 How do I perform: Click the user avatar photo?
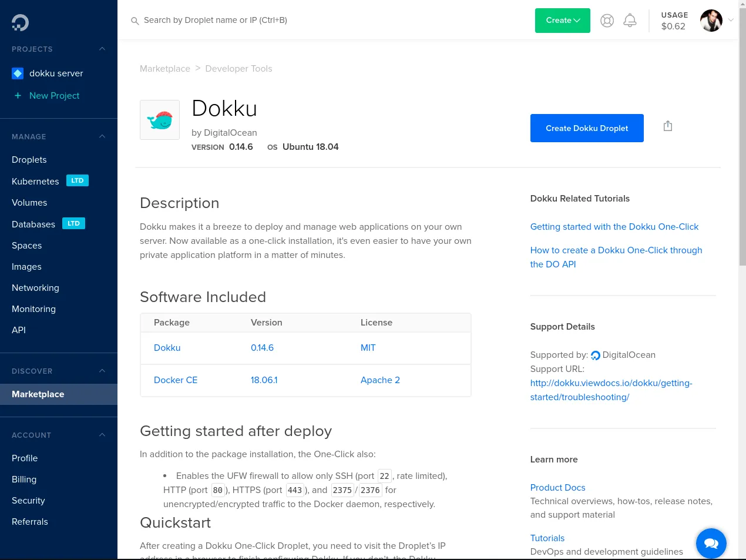coord(711,20)
